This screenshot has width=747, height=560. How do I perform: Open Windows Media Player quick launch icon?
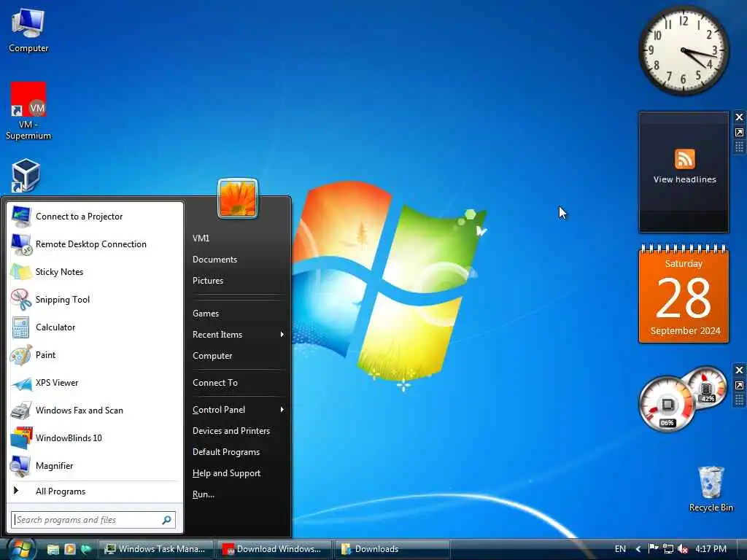click(x=69, y=549)
